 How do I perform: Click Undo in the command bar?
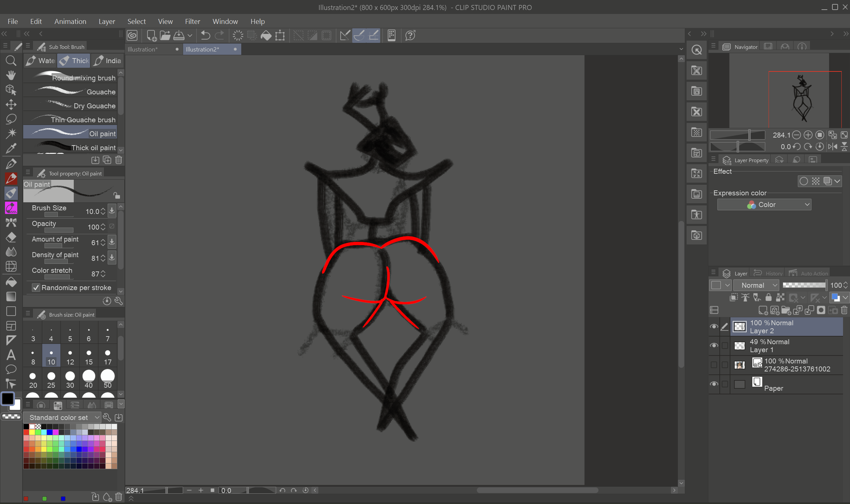tap(205, 35)
